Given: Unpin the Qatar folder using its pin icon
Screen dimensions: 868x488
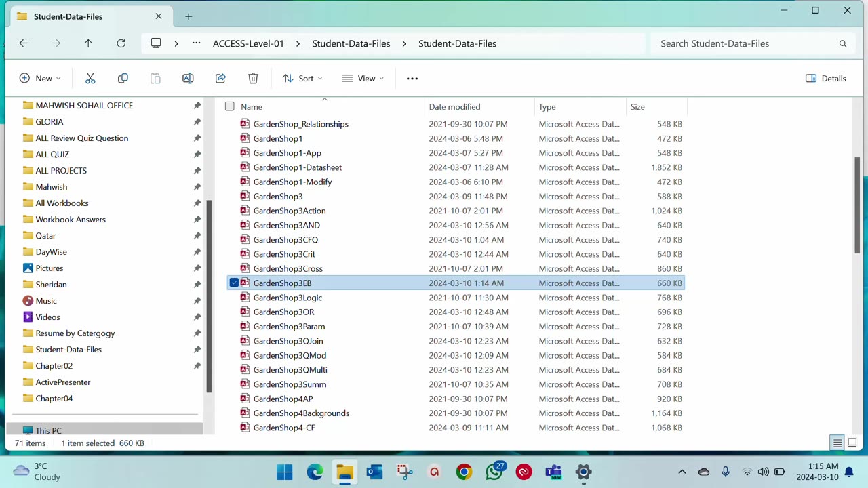Looking at the screenshot, I should (197, 236).
